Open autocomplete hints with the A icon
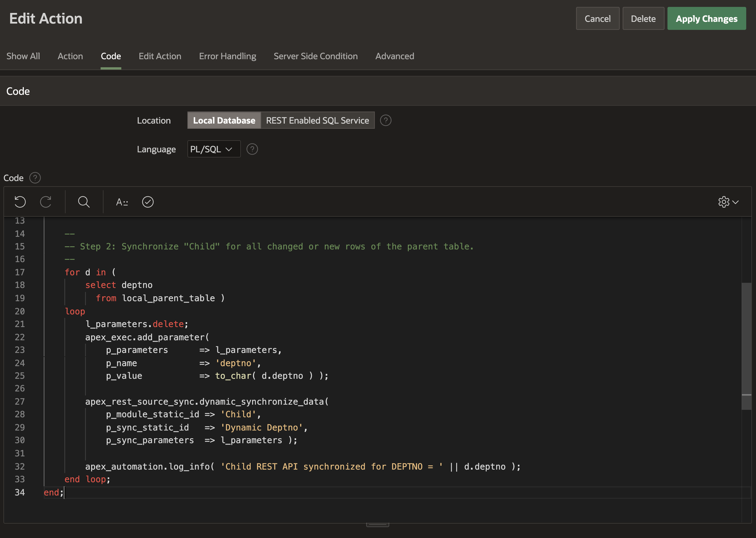 pyautogui.click(x=121, y=202)
